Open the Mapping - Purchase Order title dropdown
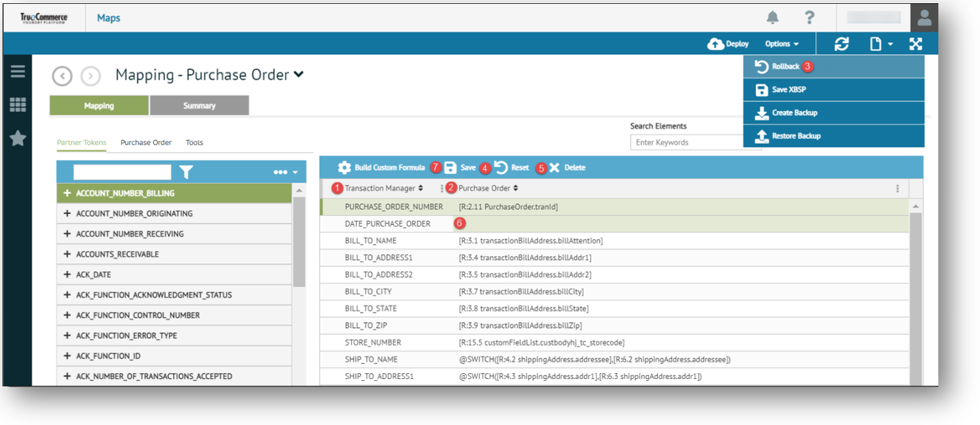980x425 pixels. [x=298, y=75]
